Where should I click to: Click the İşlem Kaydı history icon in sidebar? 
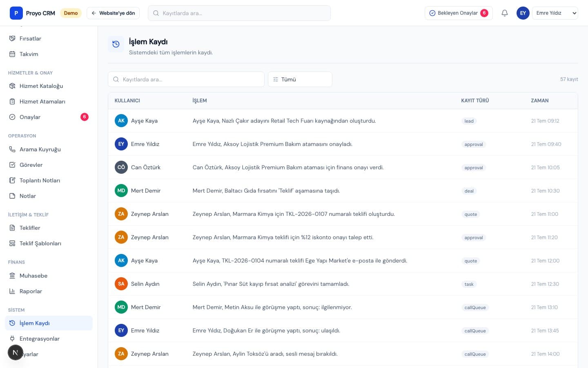pos(12,323)
